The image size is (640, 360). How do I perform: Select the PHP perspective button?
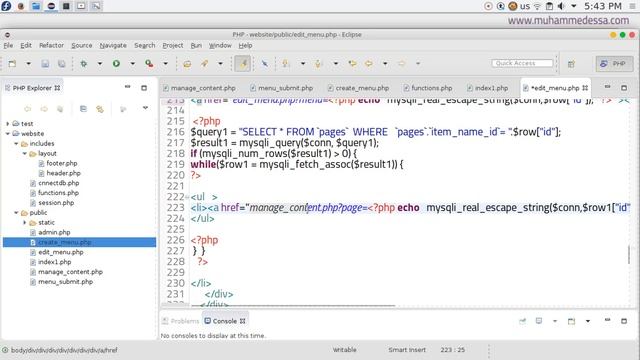tap(614, 64)
